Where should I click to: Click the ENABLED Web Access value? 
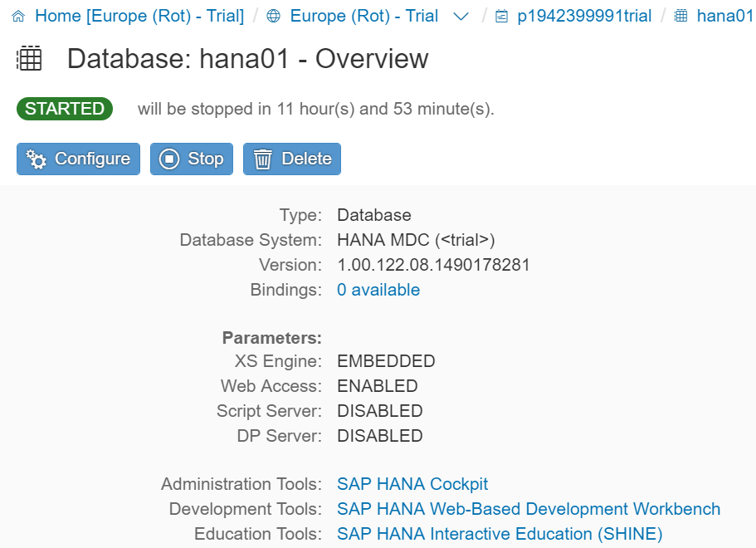378,386
